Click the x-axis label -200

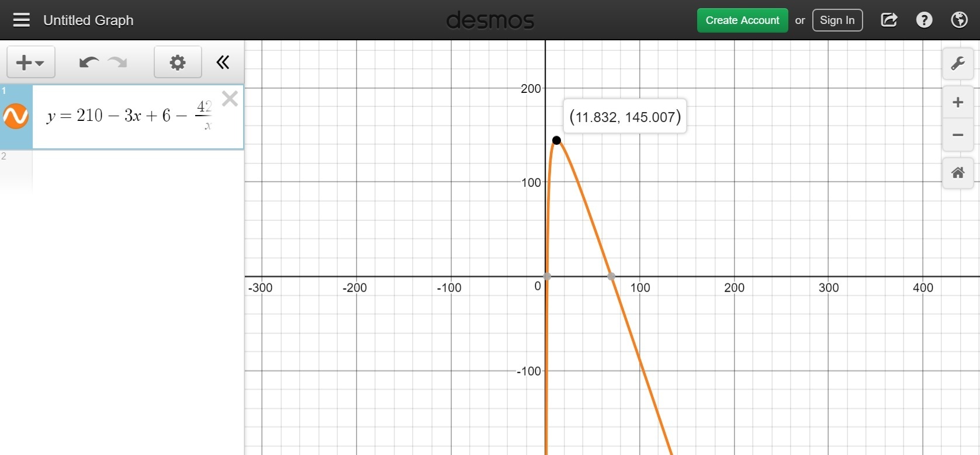(355, 287)
